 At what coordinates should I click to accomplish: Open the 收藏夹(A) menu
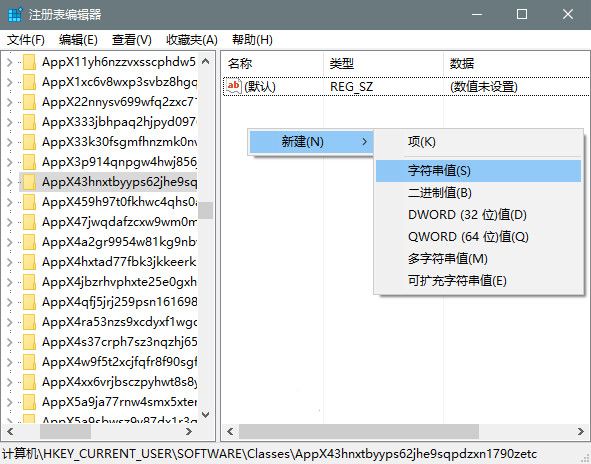(192, 40)
